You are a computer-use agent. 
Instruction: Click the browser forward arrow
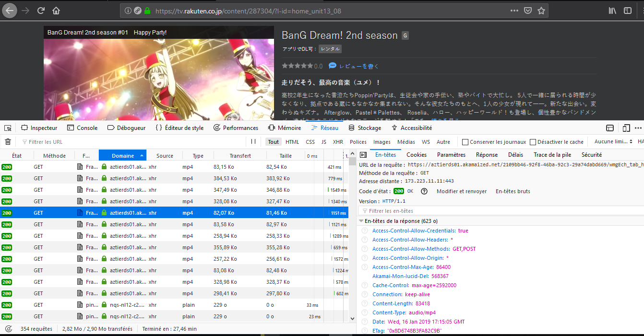click(25, 11)
